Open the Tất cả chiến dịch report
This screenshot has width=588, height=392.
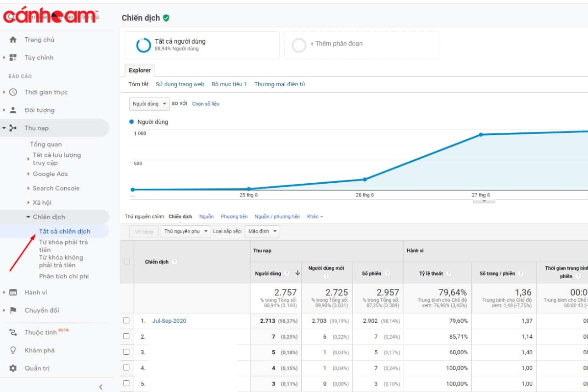65,231
